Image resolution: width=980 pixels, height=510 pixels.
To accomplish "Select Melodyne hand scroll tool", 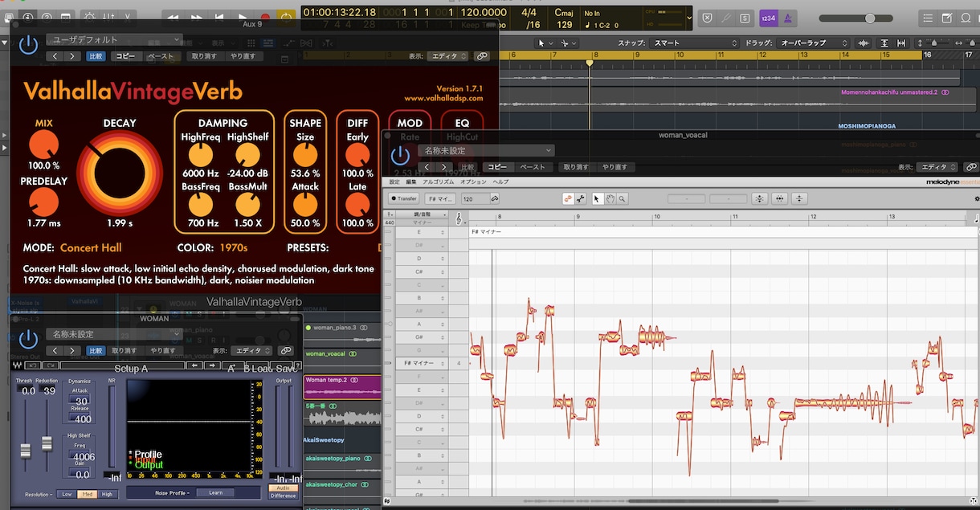I will click(610, 198).
